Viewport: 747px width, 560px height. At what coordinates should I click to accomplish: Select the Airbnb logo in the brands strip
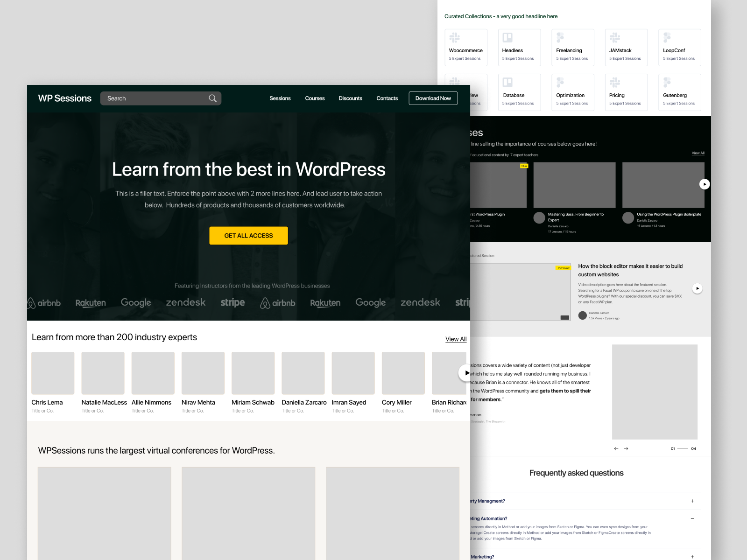click(43, 302)
